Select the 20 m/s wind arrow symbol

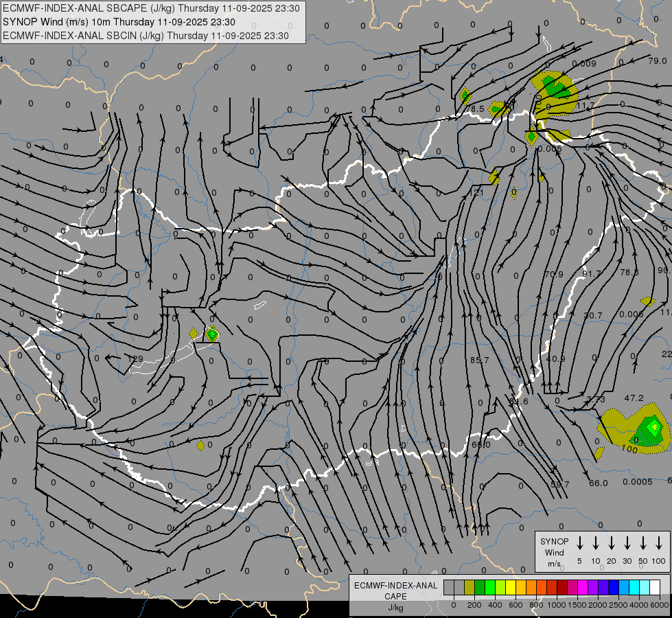[x=612, y=543]
